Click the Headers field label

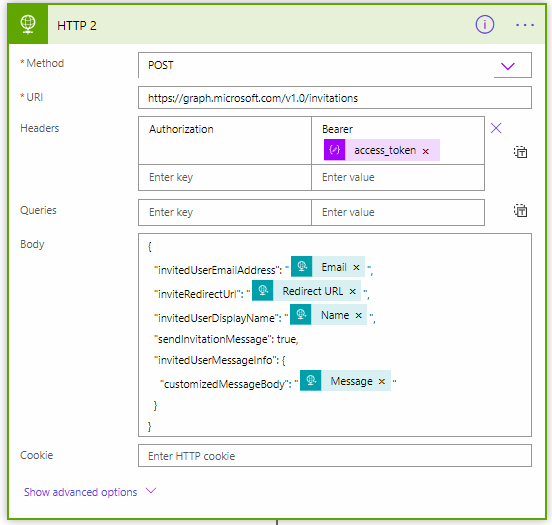[39, 128]
